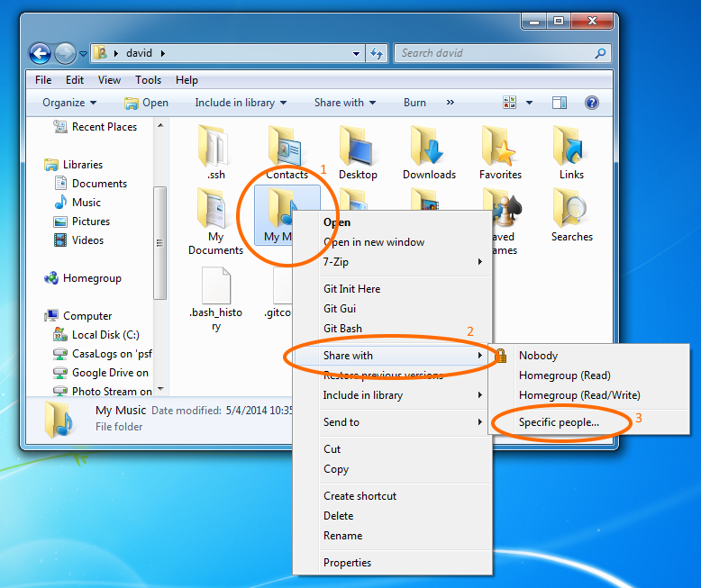701x588 pixels.
Task: Choose Open in context menu
Action: [337, 222]
